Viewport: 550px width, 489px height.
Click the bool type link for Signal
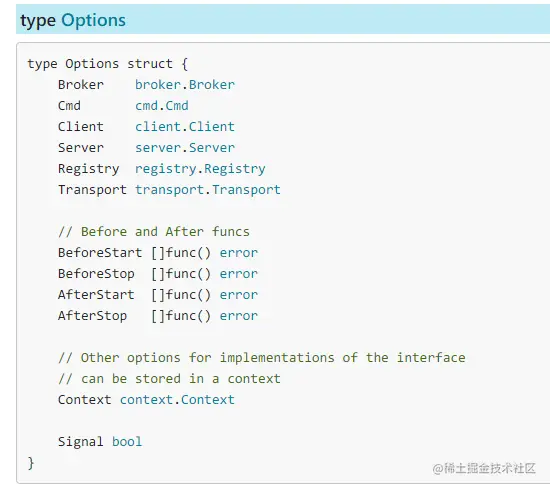coord(127,442)
